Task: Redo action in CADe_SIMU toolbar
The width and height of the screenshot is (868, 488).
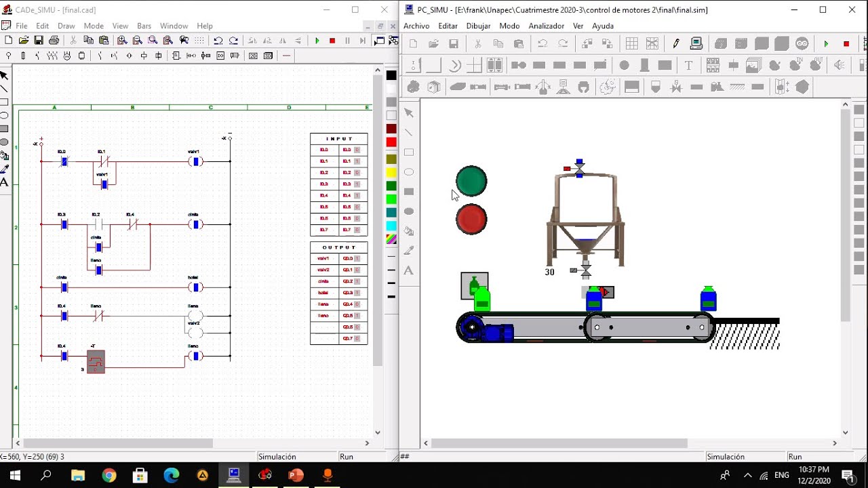Action: click(234, 41)
